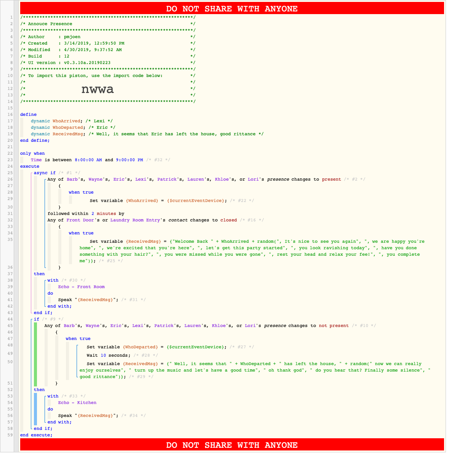Click the 'Welcome Back' Set variable statement

[252, 251]
